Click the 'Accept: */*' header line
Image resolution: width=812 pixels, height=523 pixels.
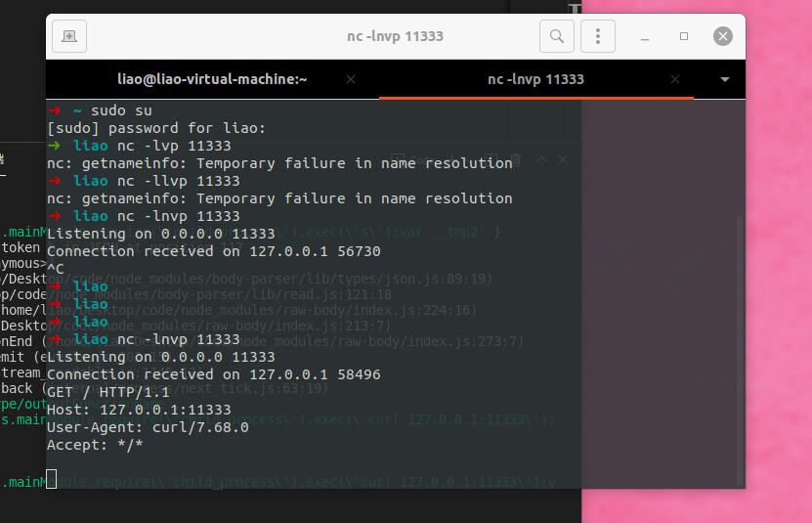pos(95,445)
